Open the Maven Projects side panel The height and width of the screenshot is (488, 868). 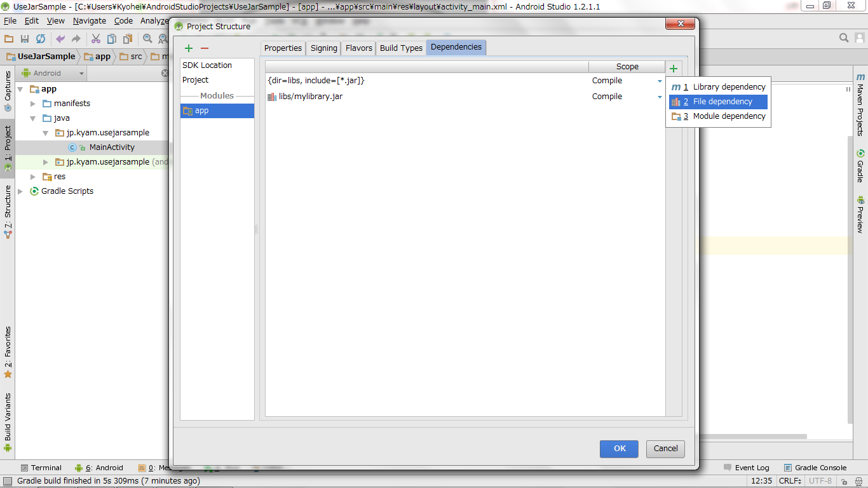(x=860, y=104)
